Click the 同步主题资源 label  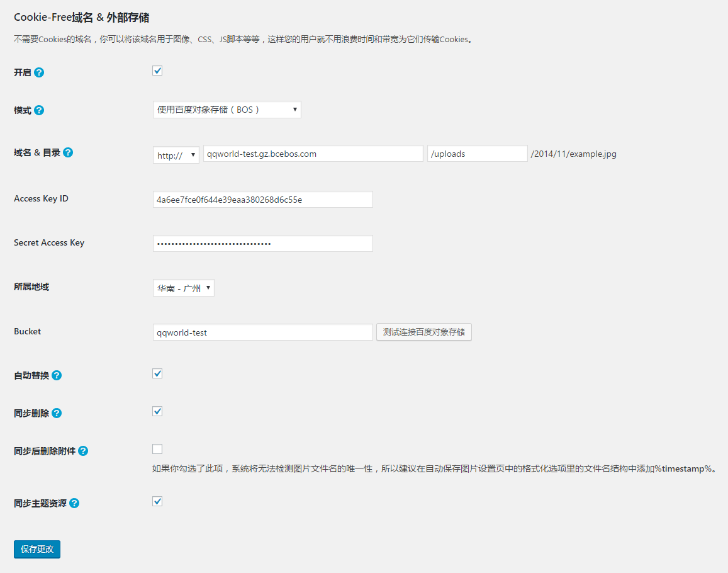tap(40, 503)
